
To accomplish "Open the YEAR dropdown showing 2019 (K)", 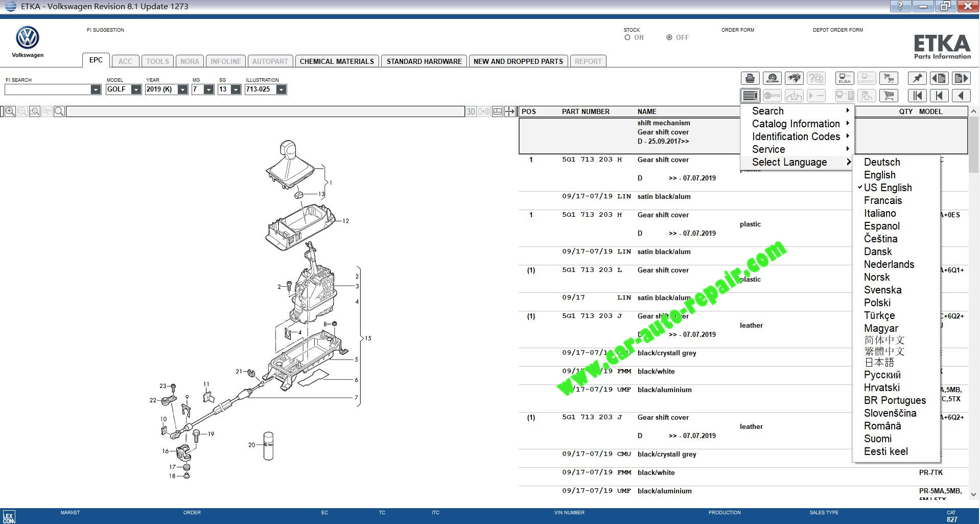I will pyautogui.click(x=182, y=89).
